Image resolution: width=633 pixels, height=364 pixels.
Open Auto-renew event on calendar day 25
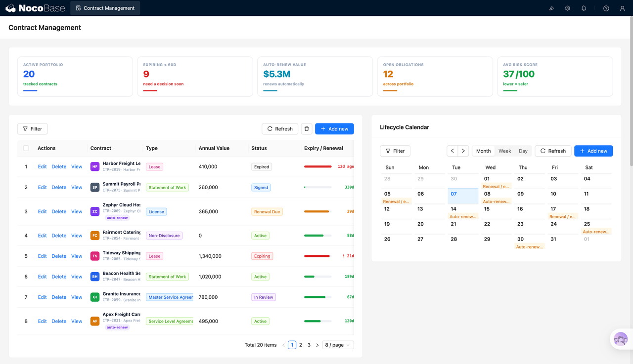click(596, 232)
